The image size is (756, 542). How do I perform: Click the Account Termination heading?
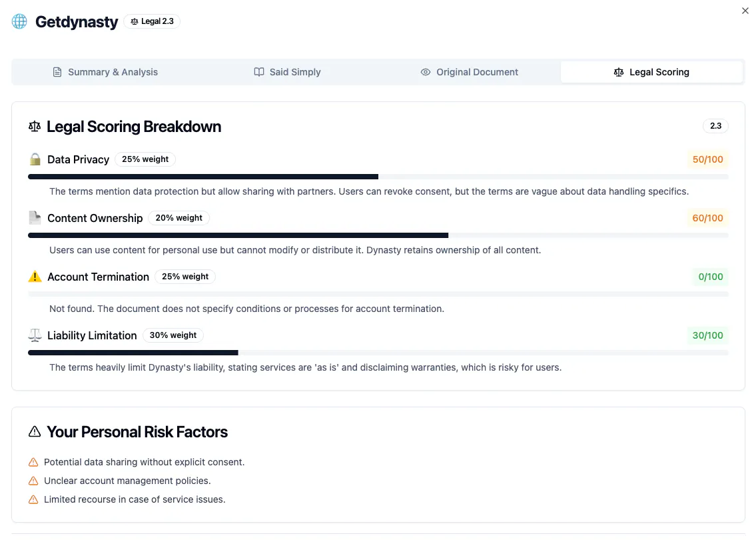point(99,277)
